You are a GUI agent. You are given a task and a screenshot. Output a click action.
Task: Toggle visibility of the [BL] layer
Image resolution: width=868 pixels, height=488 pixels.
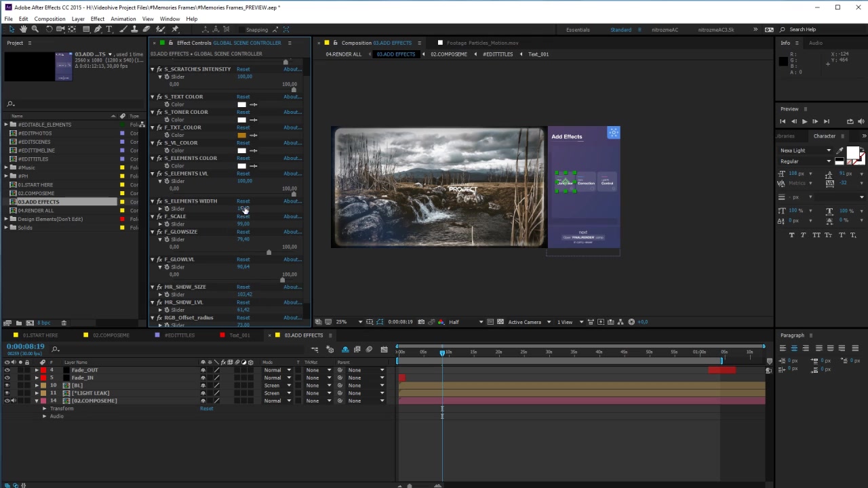click(7, 385)
